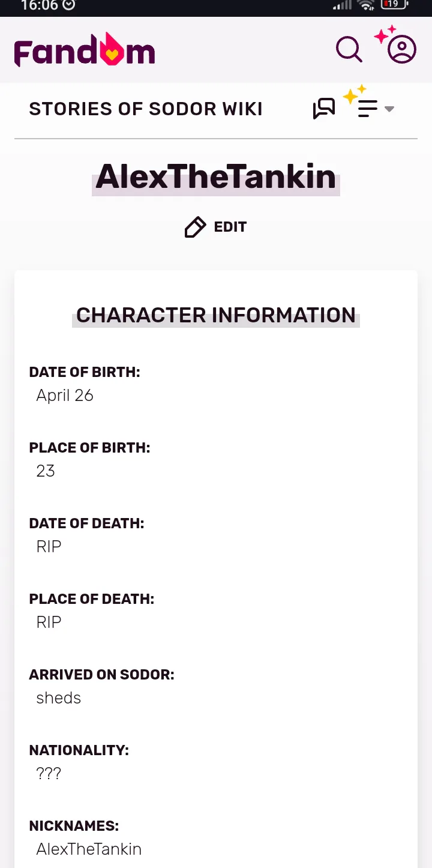Viewport: 432px width, 868px height.
Task: Open the wiki navigation hamburger menu
Action: [367, 109]
